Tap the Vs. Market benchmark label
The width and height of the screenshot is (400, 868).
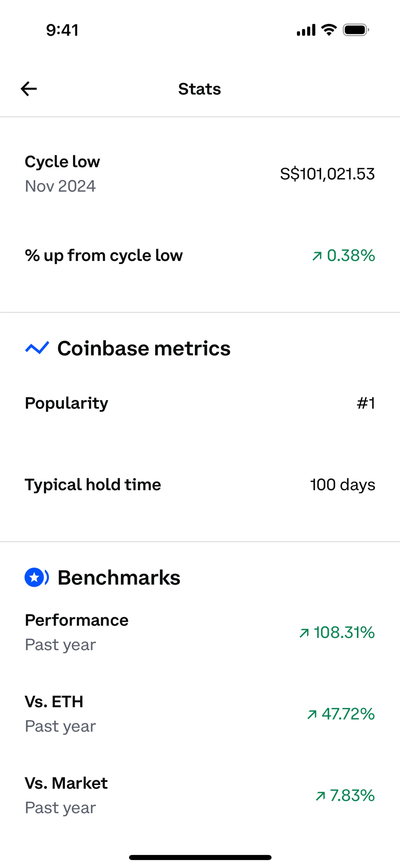tap(66, 783)
